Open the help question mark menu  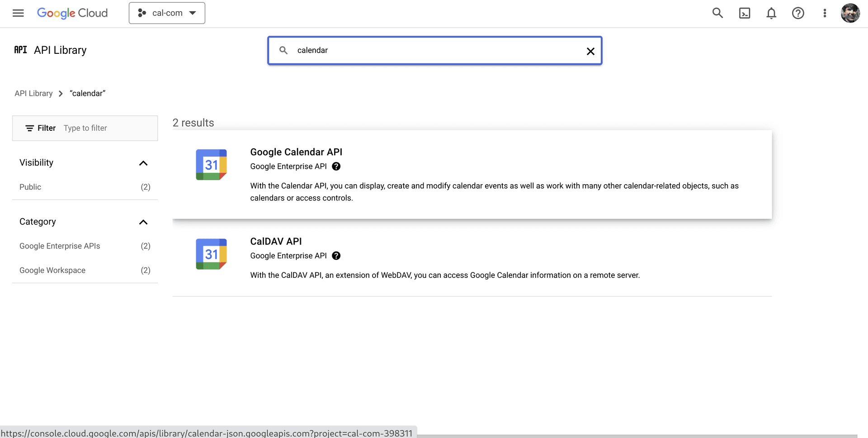[798, 13]
